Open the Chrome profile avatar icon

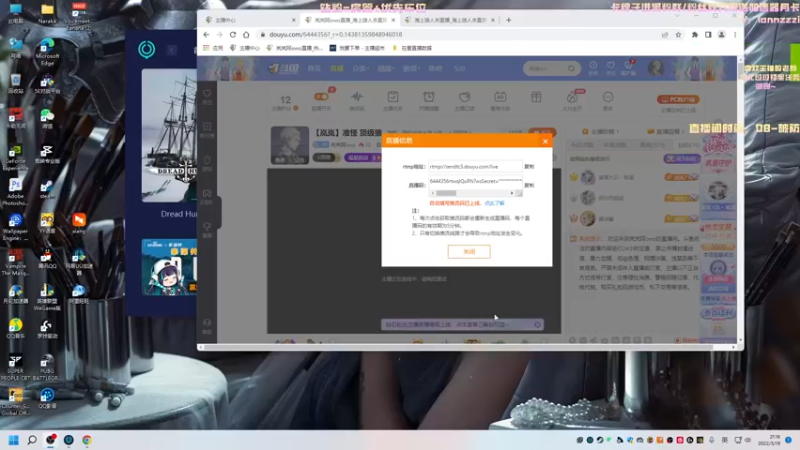[x=721, y=35]
